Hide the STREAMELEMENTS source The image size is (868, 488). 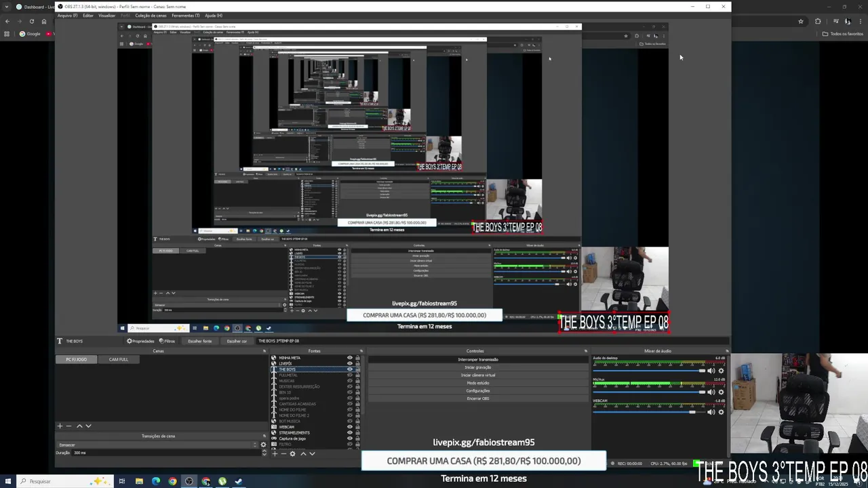pos(350,432)
